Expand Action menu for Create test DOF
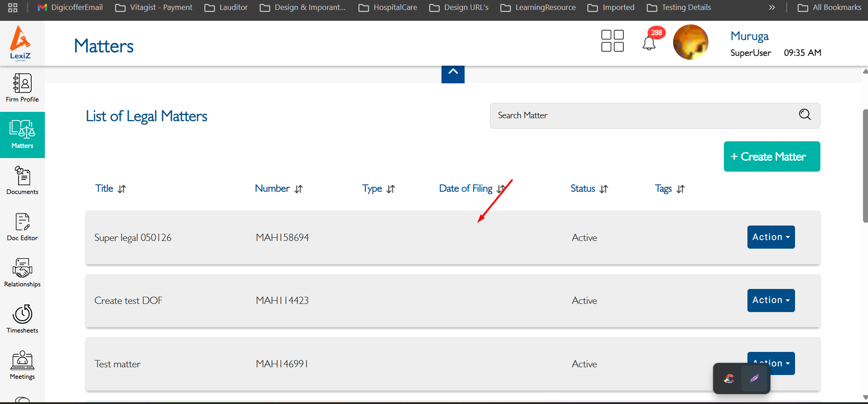 click(x=771, y=300)
